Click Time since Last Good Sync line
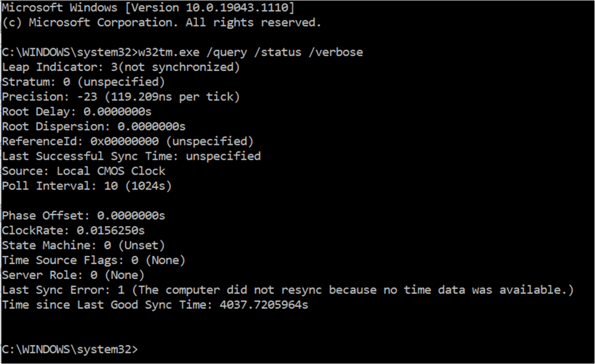Screen dimensions: 595x364 pos(155,305)
